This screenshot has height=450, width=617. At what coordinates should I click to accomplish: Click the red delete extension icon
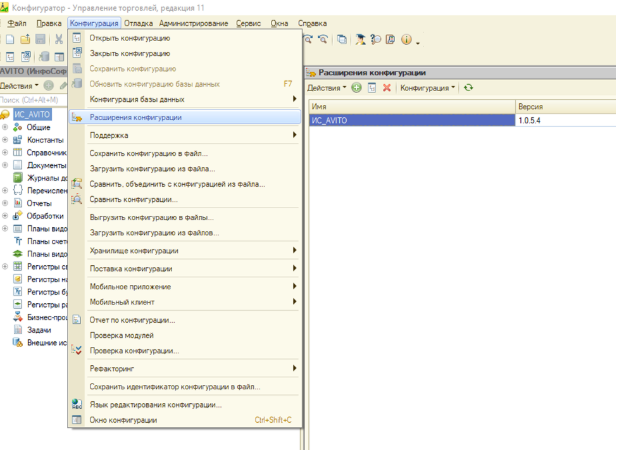[386, 88]
